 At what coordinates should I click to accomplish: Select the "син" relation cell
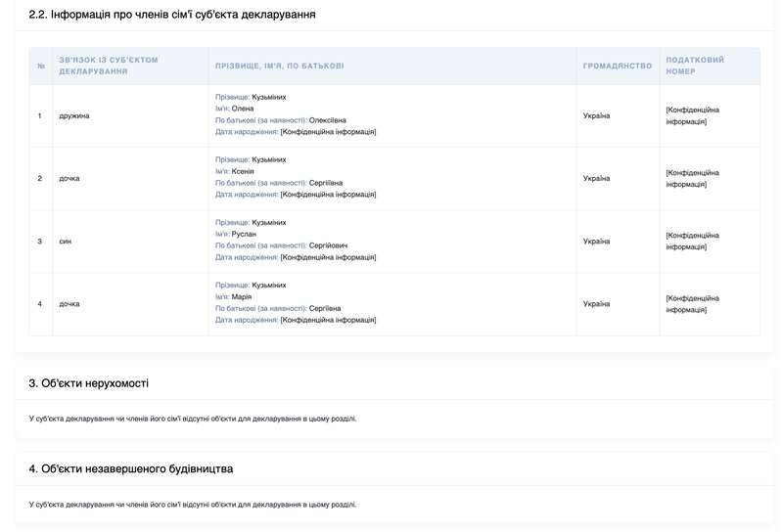(x=65, y=241)
